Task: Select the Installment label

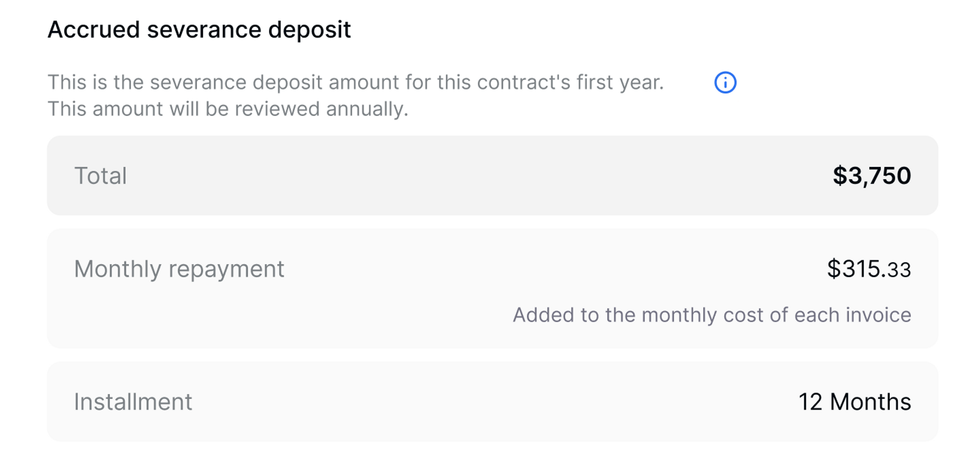Action: point(133,402)
